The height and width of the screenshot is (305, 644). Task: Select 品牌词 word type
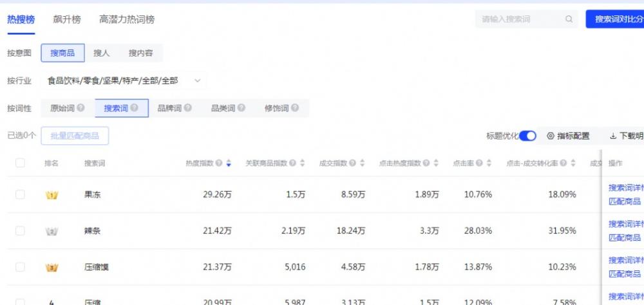[x=175, y=108]
